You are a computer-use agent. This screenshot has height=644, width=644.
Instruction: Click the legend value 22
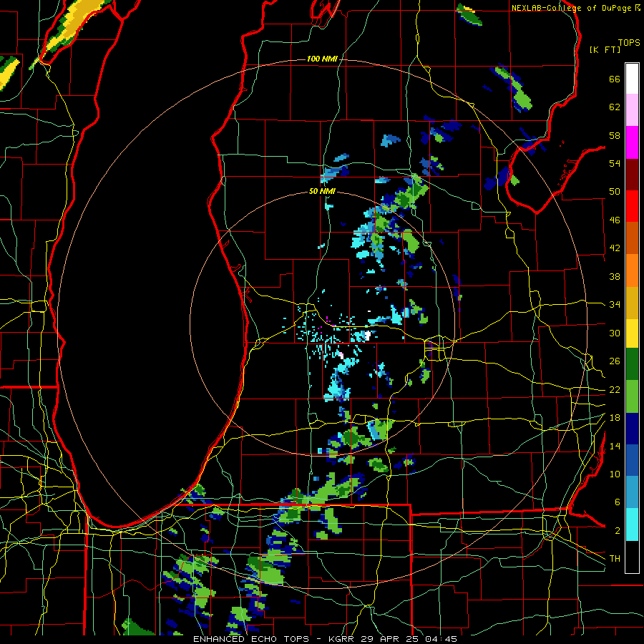(615, 389)
